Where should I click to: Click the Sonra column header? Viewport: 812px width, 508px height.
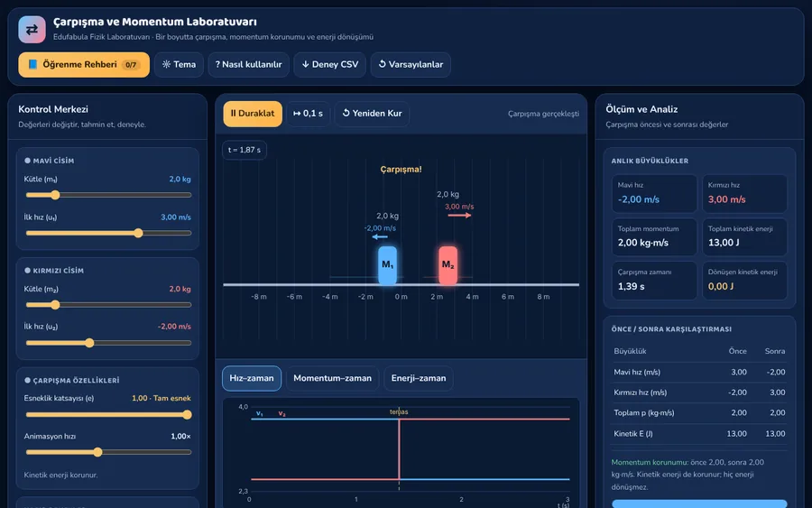775,351
